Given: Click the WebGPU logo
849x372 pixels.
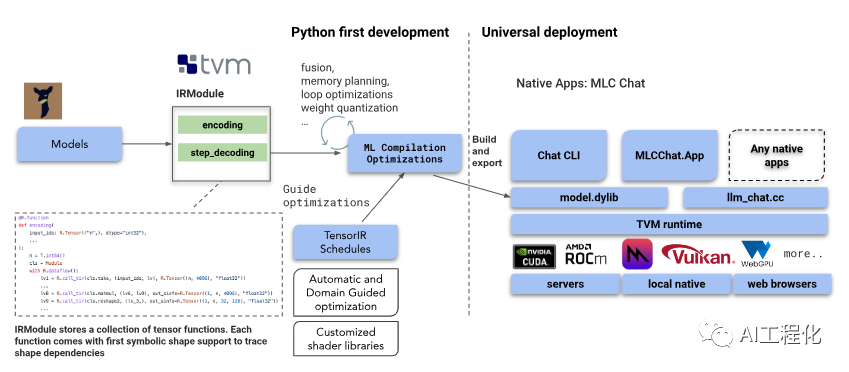Looking at the screenshot, I should point(756,254).
